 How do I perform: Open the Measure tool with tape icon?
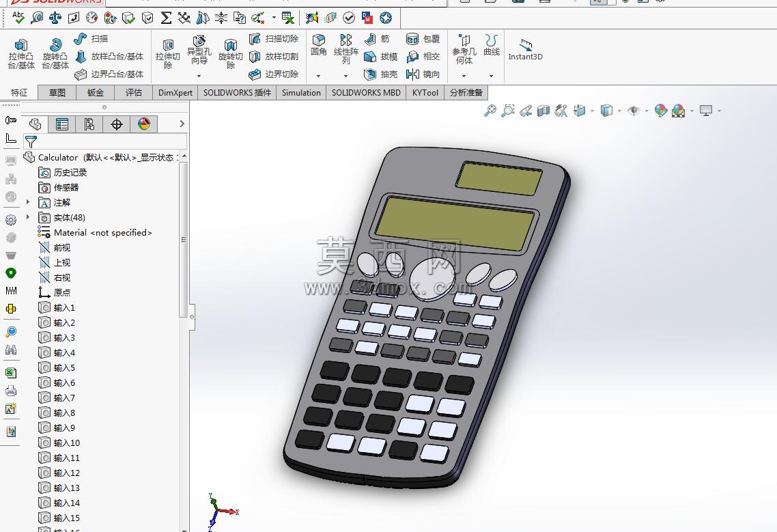(x=37, y=18)
